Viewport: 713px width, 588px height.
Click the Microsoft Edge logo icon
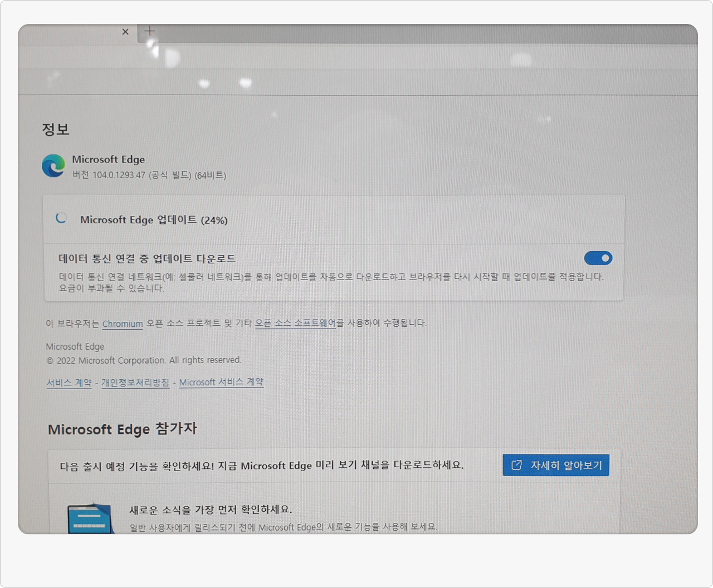pyautogui.click(x=53, y=166)
